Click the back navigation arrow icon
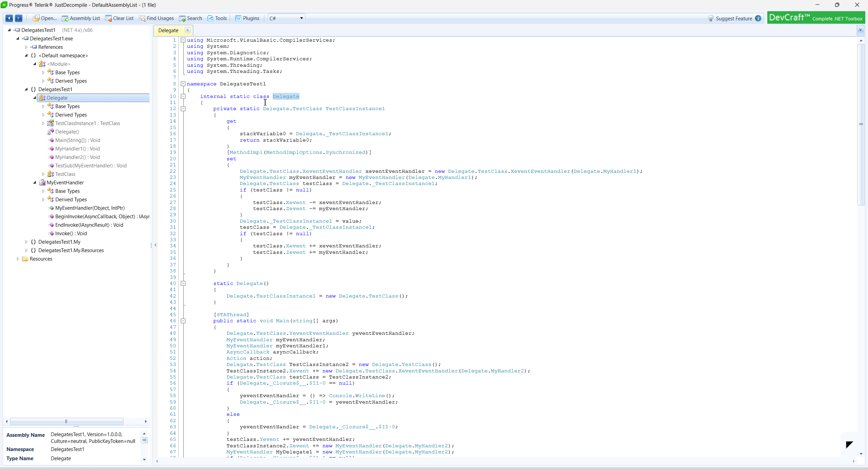Image resolution: width=868 pixels, height=469 pixels. 9,18
